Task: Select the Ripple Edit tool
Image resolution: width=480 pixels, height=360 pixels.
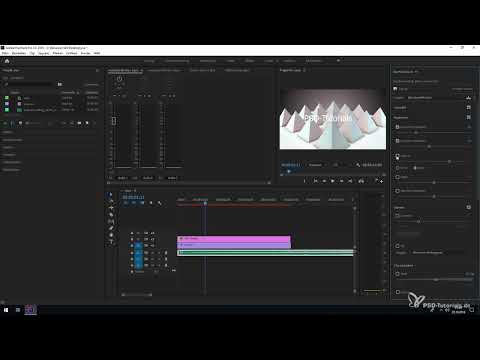Action: 111,208
